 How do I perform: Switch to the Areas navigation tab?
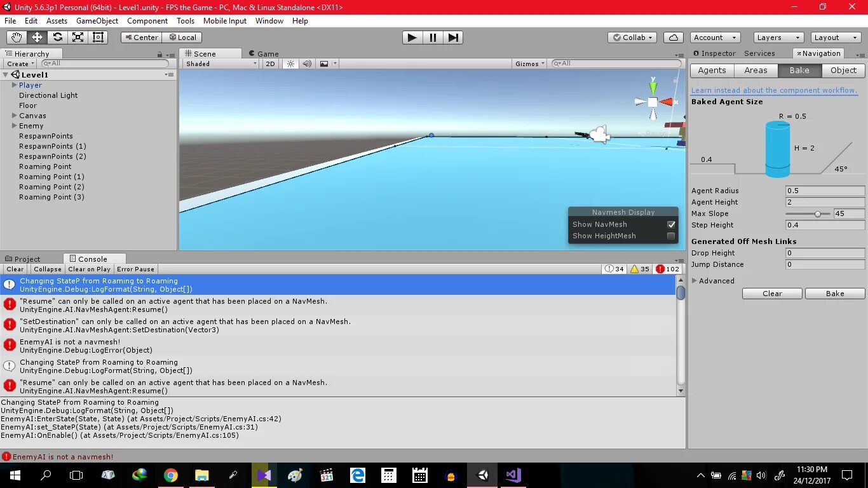pos(756,71)
